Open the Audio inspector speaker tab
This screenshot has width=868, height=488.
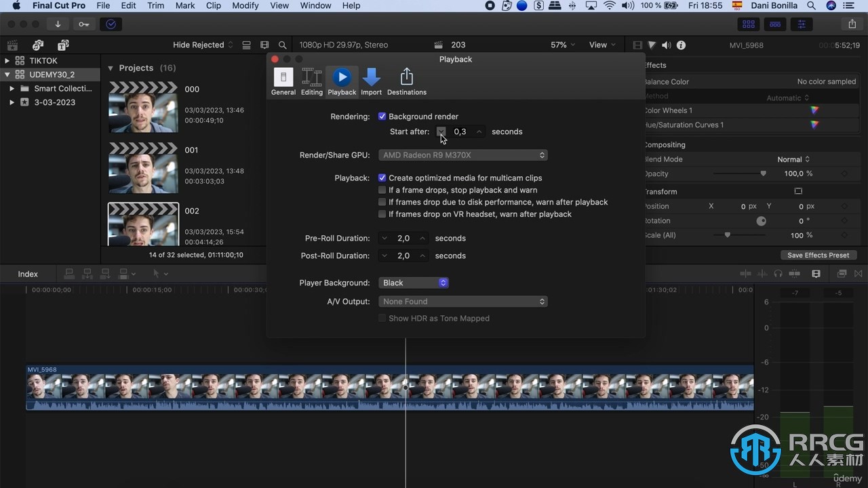[x=667, y=45]
